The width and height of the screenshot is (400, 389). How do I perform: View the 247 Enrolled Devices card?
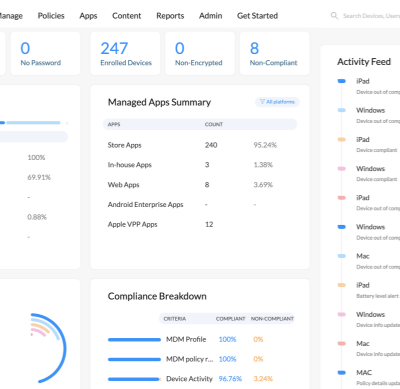(x=125, y=53)
